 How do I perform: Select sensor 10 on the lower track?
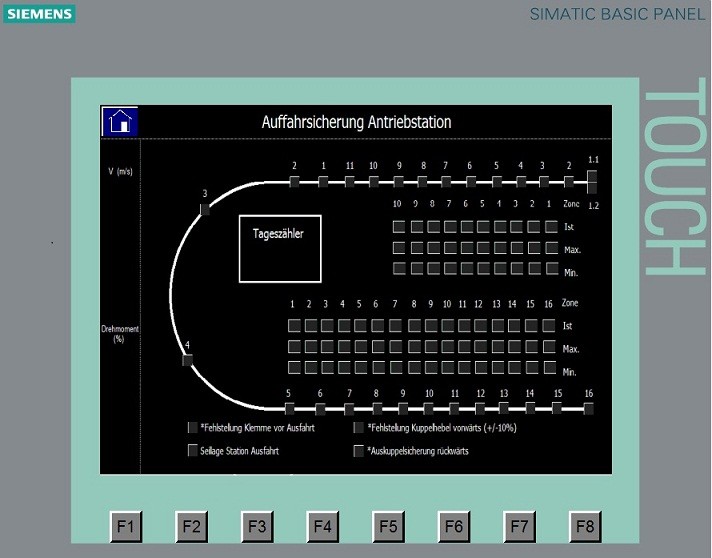(x=429, y=408)
